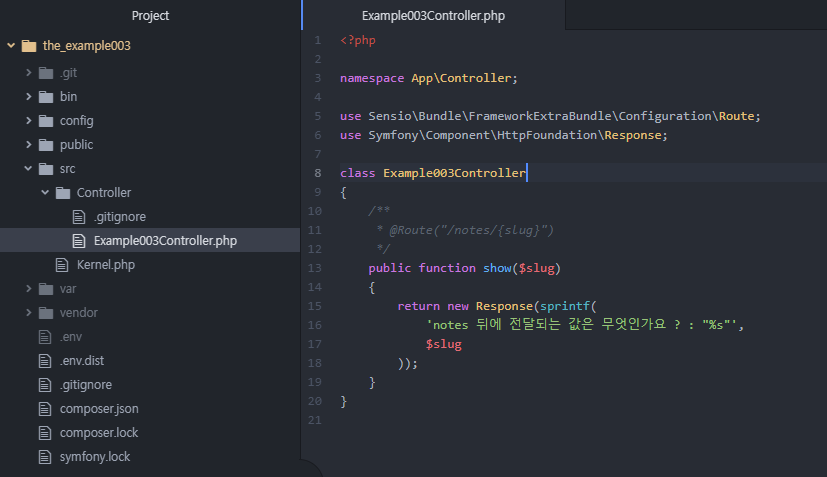827x477 pixels.
Task: Switch to the Example003Controller.php editor tab
Action: pyautogui.click(x=432, y=16)
